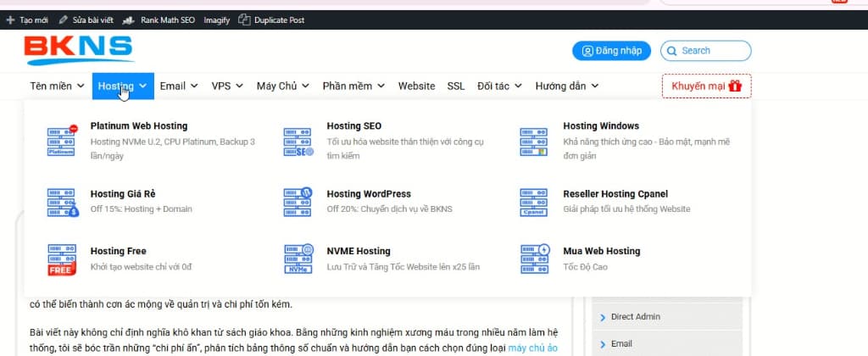Click the Đăng nhập login button
Viewport: 868px width, 356px height.
(612, 51)
